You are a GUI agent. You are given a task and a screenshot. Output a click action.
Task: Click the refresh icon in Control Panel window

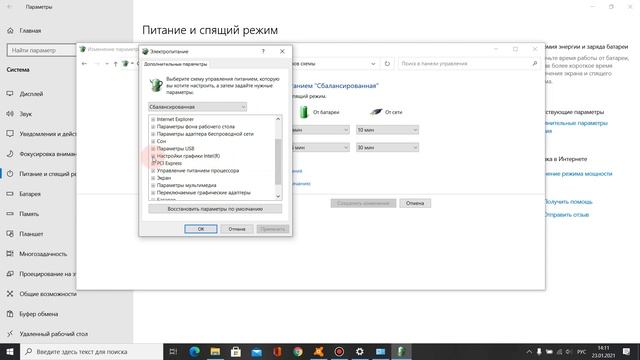(x=387, y=64)
